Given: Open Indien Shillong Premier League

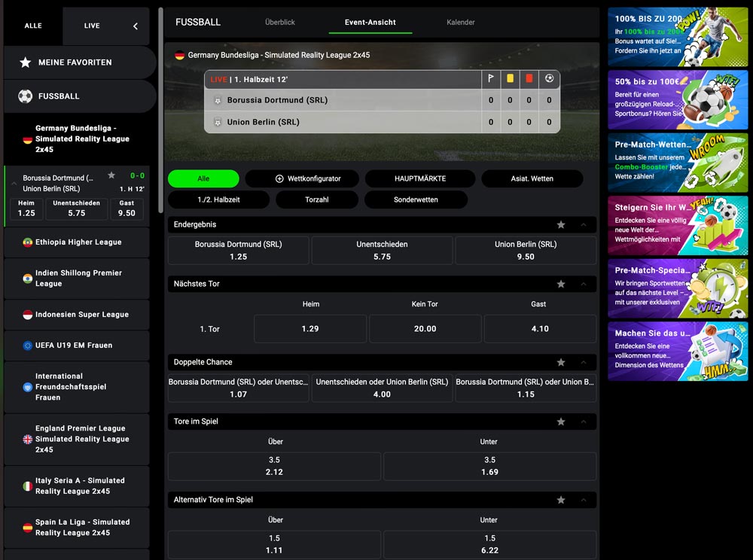Looking at the screenshot, I should pos(77,278).
